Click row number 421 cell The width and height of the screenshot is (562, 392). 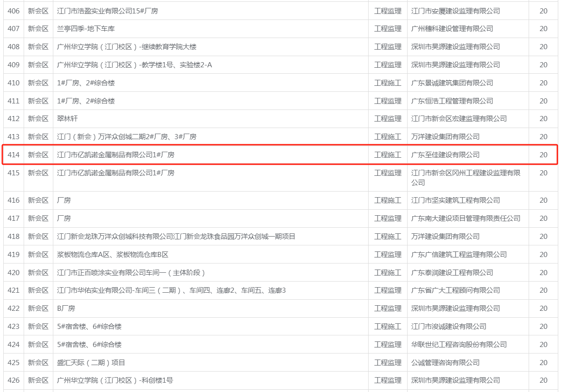coord(13,290)
